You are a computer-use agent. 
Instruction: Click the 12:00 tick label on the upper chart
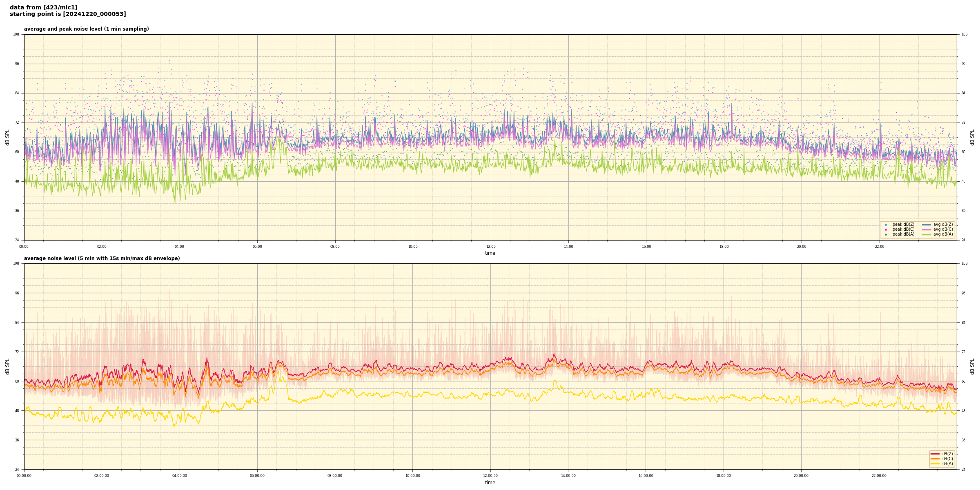click(490, 247)
